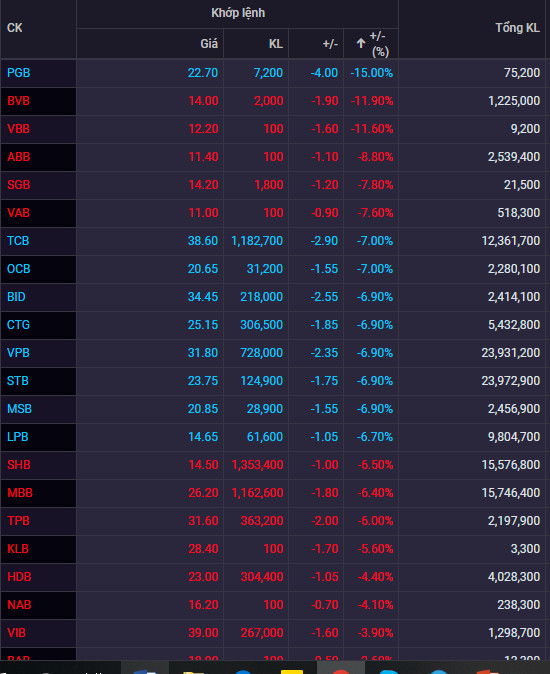Select the TCB ticker symbol

(x=18, y=240)
